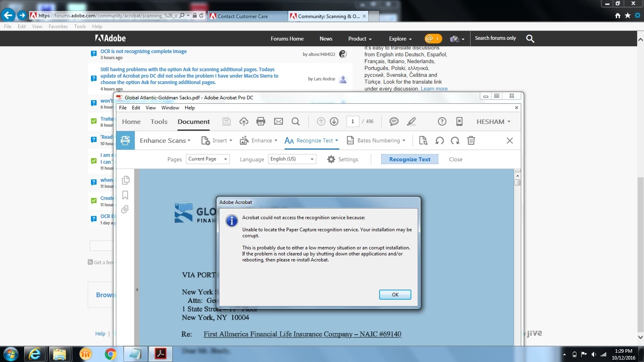This screenshot has height=362, width=644.
Task: Switch to Acrobat Tools tab
Action: click(159, 121)
